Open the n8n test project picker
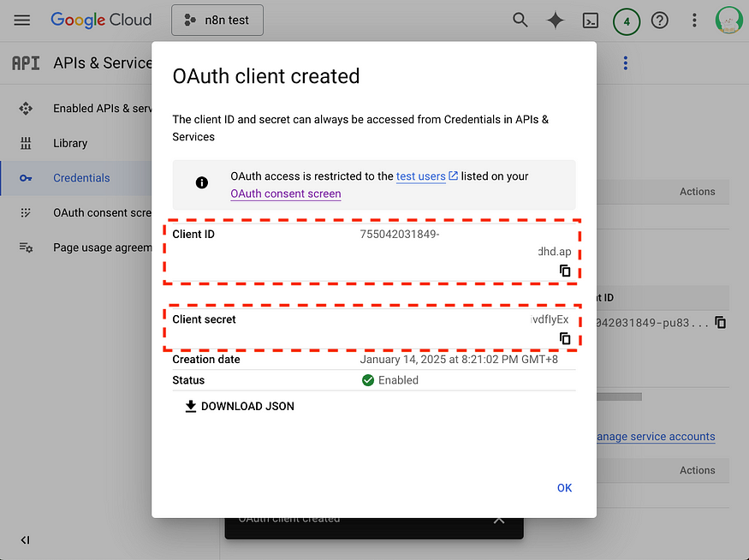Screen dimensions: 749x560 [217, 20]
